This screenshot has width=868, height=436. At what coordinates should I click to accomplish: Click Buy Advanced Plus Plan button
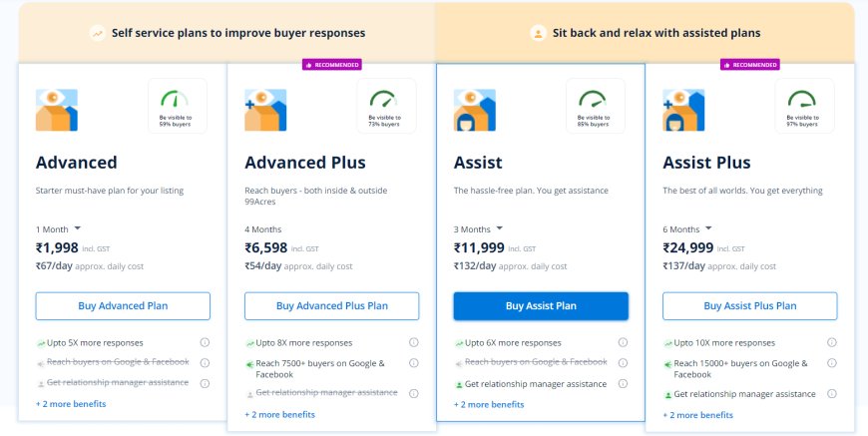tap(332, 305)
